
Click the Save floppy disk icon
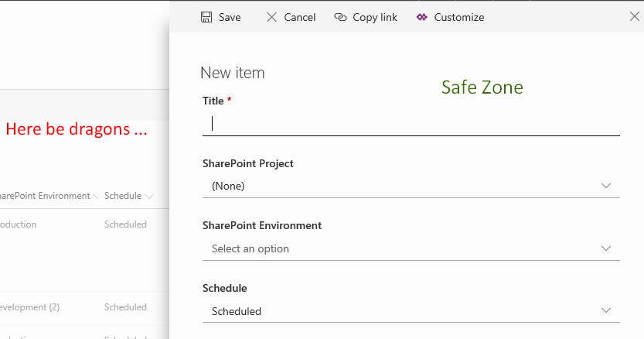(206, 17)
